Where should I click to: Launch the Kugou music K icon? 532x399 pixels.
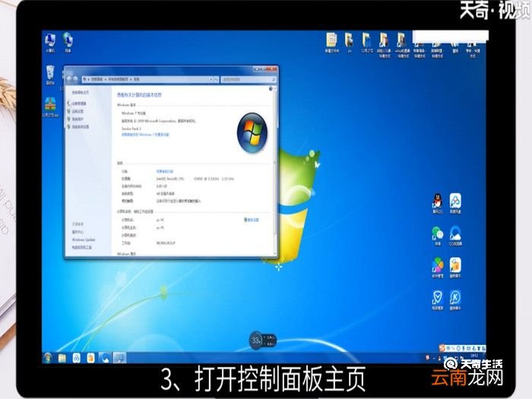455,300
